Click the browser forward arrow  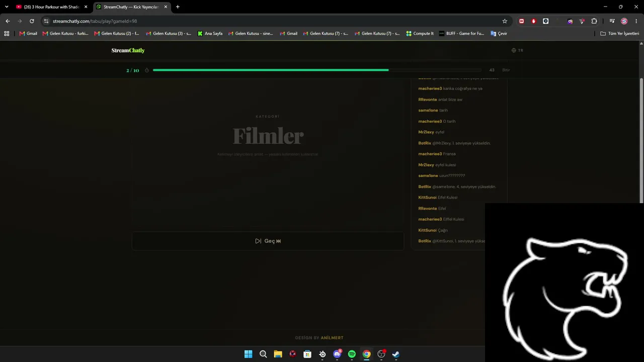click(20, 21)
